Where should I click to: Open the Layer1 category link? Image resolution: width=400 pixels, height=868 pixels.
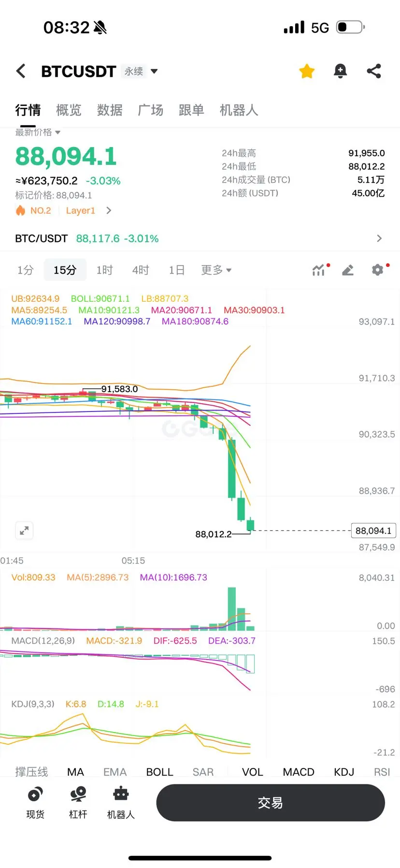coord(81,210)
